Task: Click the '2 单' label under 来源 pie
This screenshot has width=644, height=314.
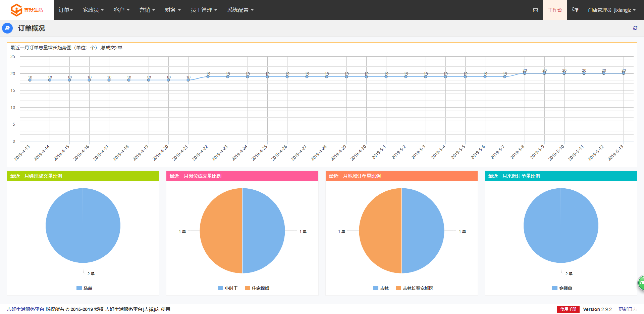Action: tap(569, 274)
